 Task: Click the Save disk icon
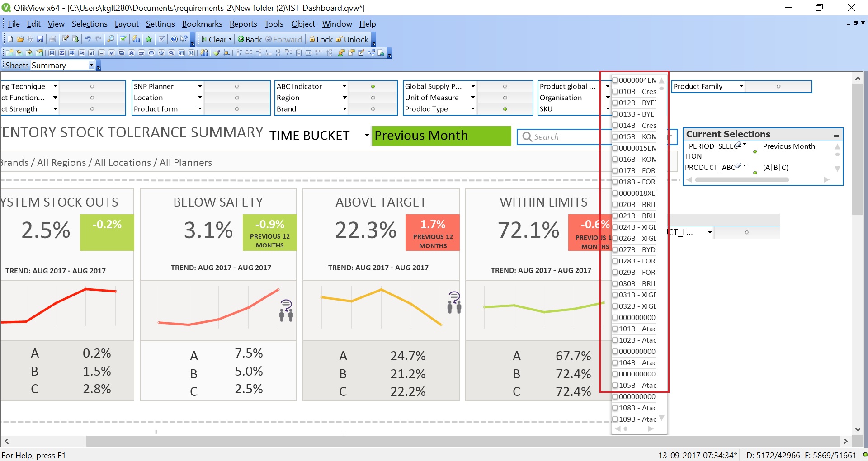40,39
